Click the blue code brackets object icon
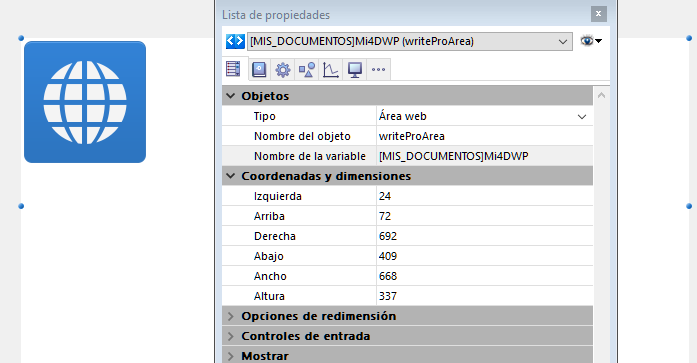The width and height of the screenshot is (697, 363). coord(235,41)
